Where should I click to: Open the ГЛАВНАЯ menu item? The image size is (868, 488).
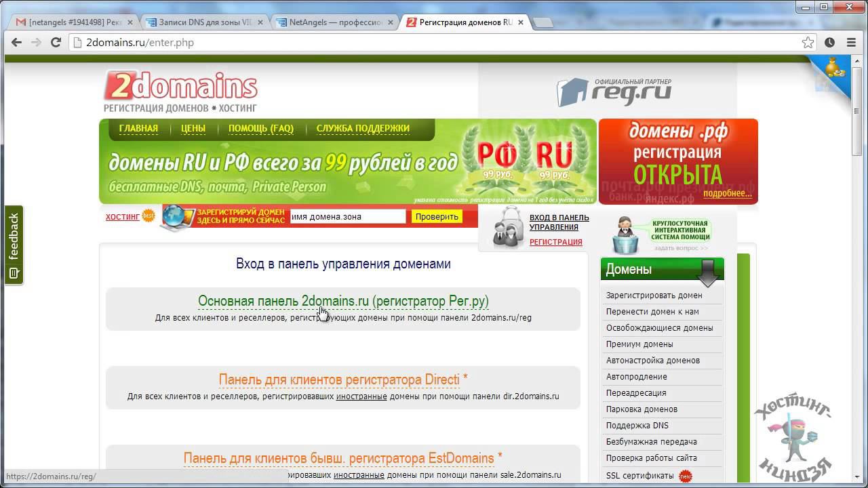[138, 128]
